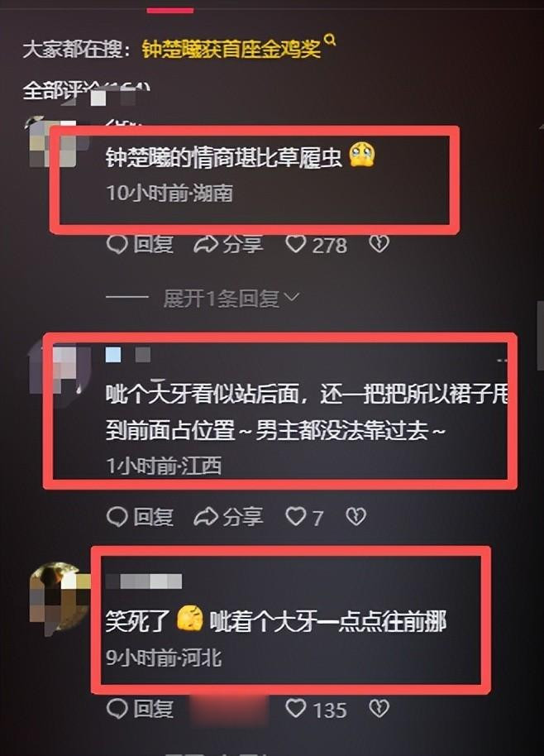The image size is (544, 756).
Task: Reply button under 河北 comment
Action: 140,709
